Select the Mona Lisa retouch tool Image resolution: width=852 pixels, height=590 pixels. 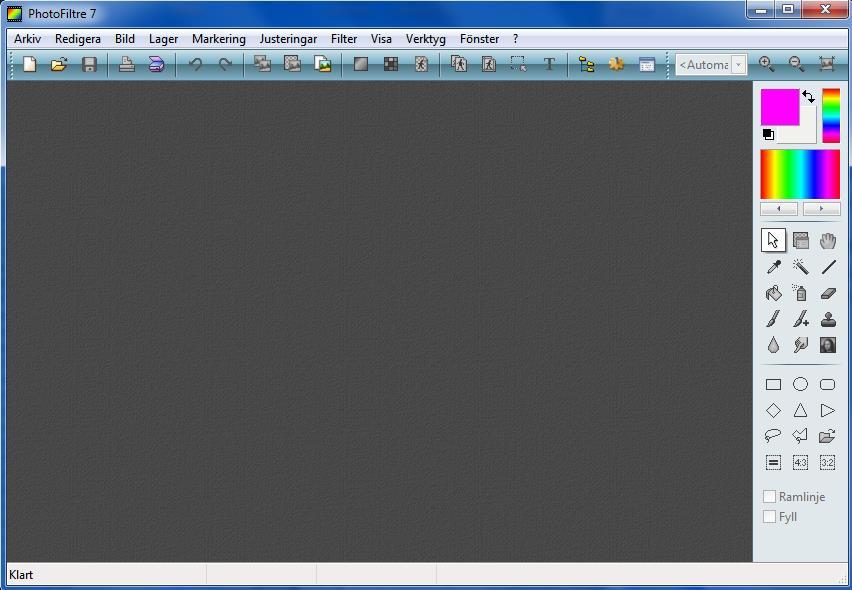tap(828, 345)
